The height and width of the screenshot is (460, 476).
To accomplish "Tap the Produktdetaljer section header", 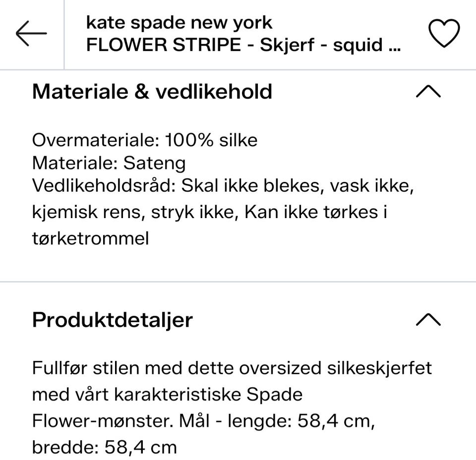I will [112, 320].
